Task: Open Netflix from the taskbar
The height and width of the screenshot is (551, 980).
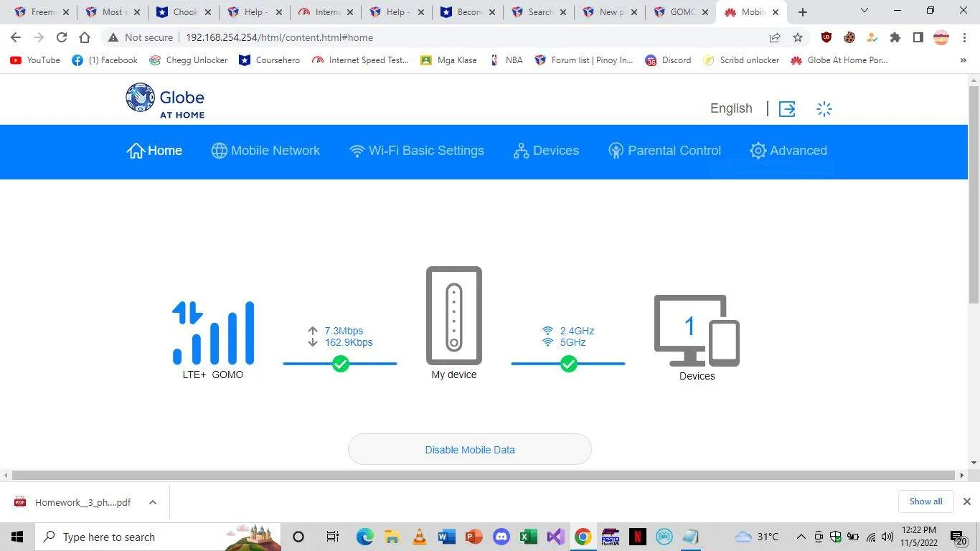Action: coord(637,537)
